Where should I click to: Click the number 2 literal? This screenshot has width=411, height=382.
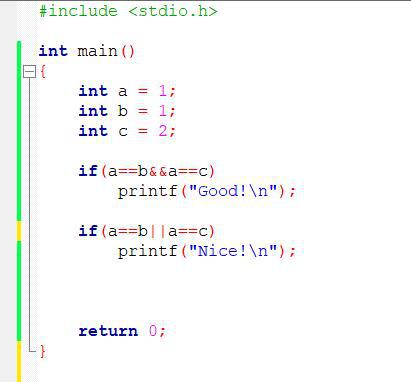click(x=163, y=131)
